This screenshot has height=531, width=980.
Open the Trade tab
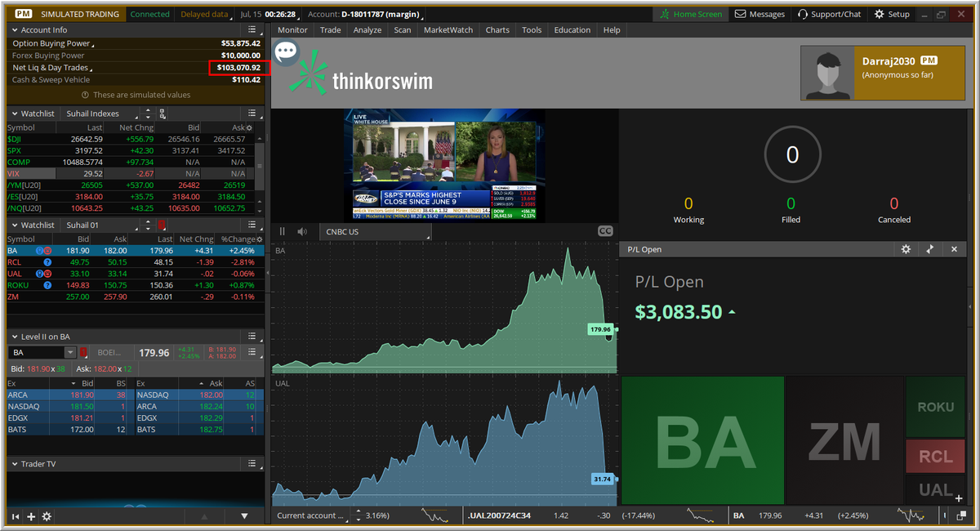point(331,30)
